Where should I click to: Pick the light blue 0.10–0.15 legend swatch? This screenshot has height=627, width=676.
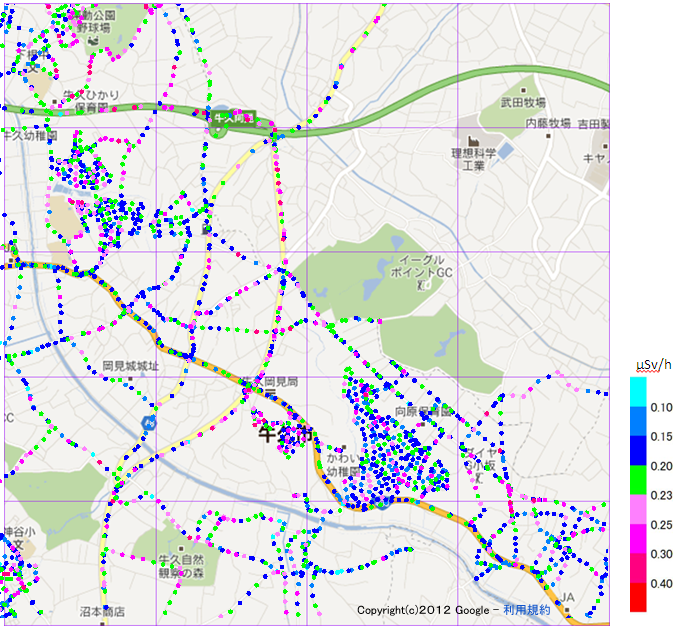(638, 421)
